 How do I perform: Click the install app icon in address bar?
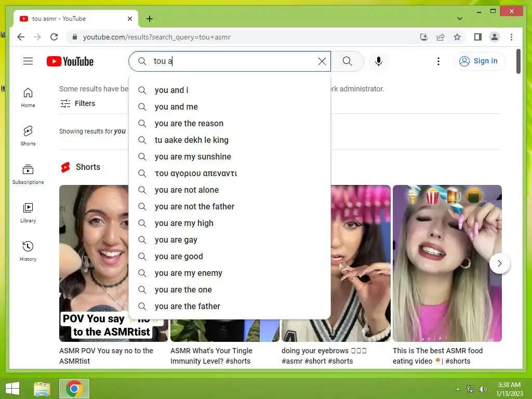click(x=424, y=37)
